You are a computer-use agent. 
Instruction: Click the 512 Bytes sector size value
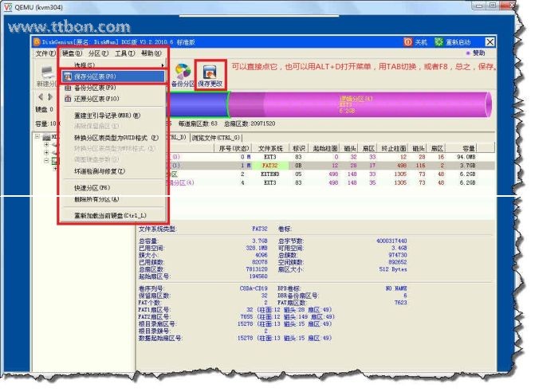pos(393,269)
